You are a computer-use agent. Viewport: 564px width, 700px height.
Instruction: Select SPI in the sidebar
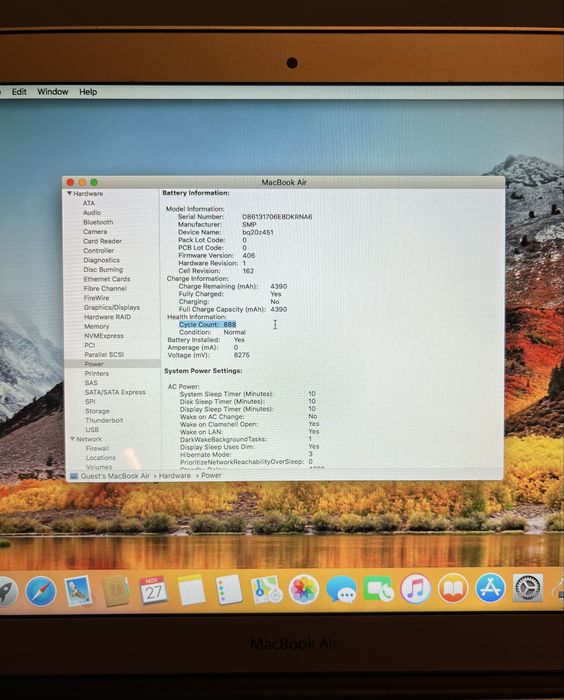tap(90, 401)
